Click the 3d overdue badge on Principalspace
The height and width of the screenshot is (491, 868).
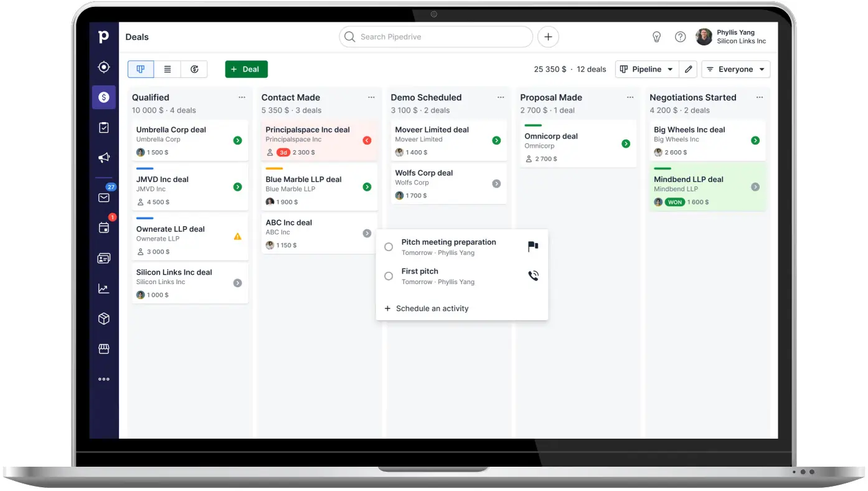pos(284,152)
